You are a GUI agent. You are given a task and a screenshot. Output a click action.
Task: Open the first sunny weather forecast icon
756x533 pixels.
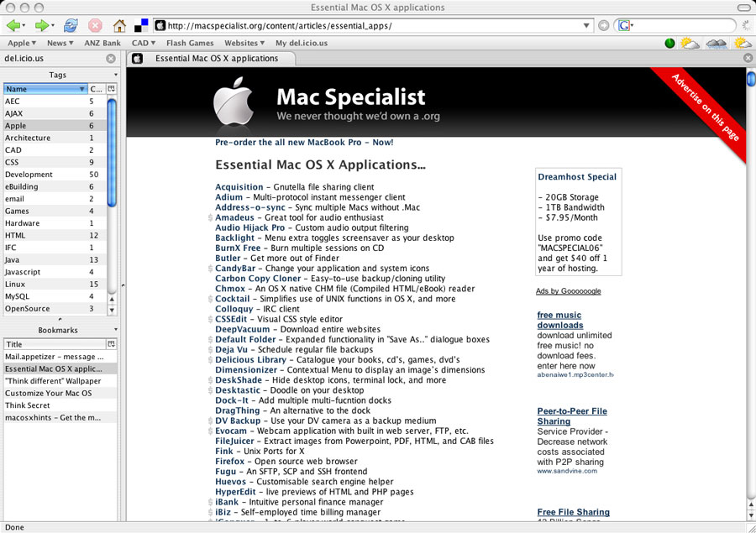tap(690, 44)
